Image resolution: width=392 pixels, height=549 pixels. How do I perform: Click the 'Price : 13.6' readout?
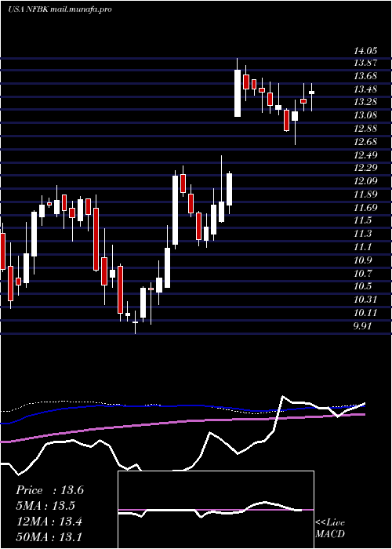[x=49, y=490]
